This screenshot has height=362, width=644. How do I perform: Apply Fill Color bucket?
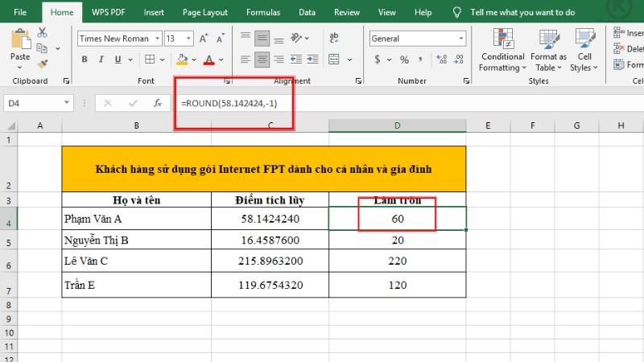[182, 60]
